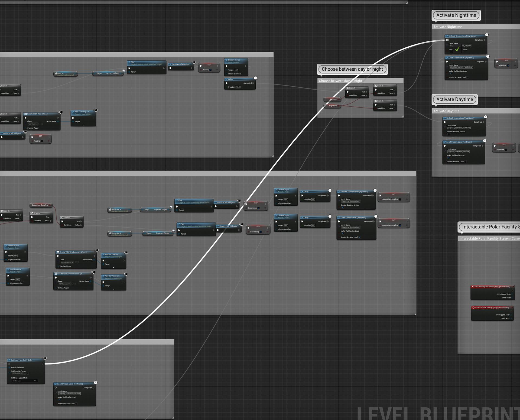Screen dimensions: 520x420
Task: Click Duration 10.5 field on Delay node
Action: (x=238, y=87)
